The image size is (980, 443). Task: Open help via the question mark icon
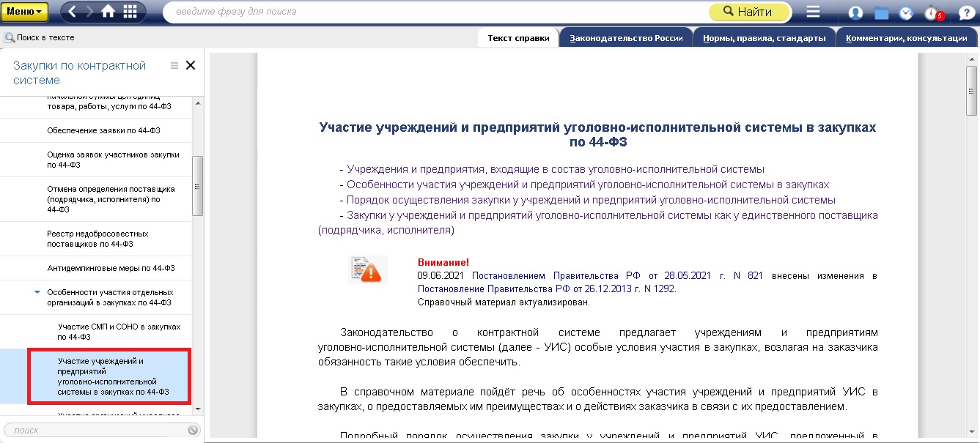click(965, 12)
